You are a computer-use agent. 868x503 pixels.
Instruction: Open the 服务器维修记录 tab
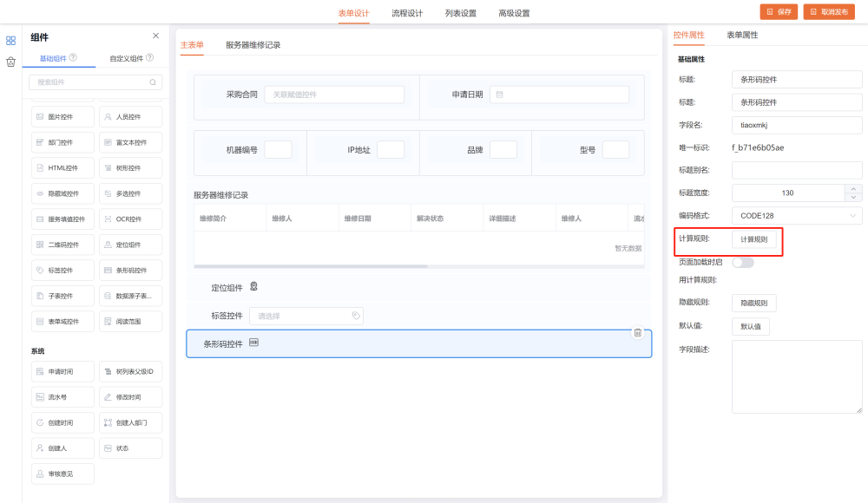pyautogui.click(x=253, y=45)
